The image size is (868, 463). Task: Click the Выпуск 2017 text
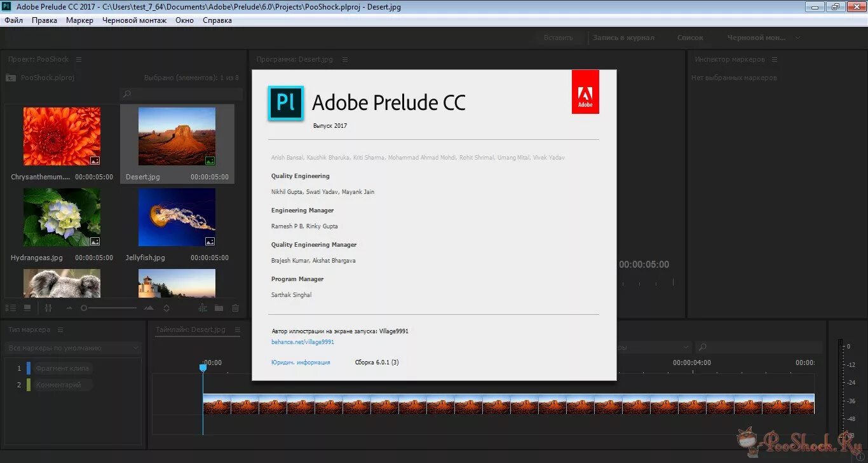click(330, 126)
